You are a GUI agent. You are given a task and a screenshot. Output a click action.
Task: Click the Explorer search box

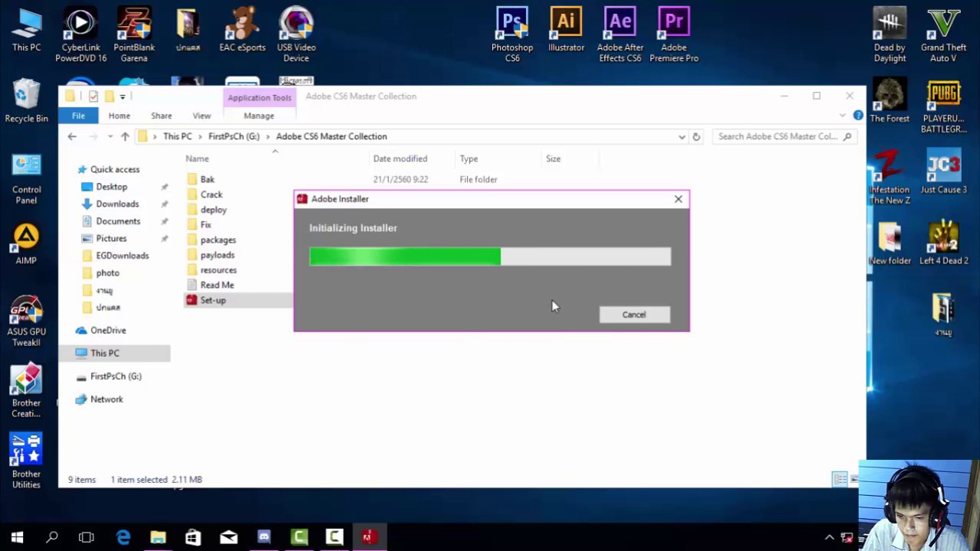coord(784,136)
